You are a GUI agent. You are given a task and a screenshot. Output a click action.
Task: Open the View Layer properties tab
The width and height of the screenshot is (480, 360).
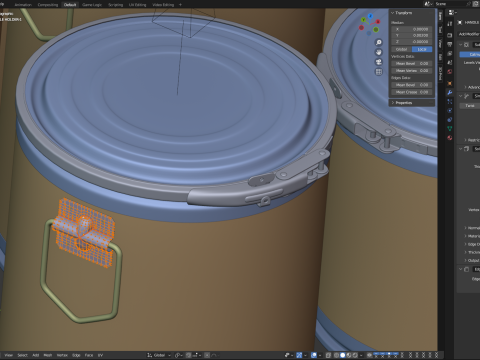point(450,53)
